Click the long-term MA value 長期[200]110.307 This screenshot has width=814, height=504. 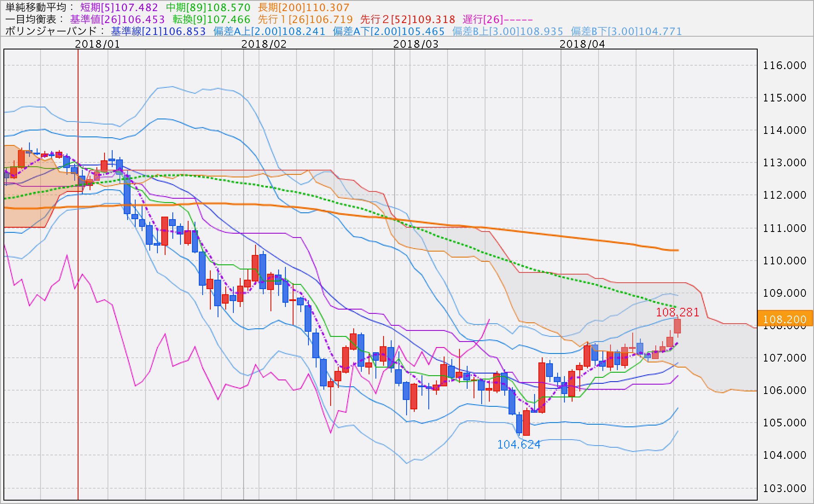(304, 7)
